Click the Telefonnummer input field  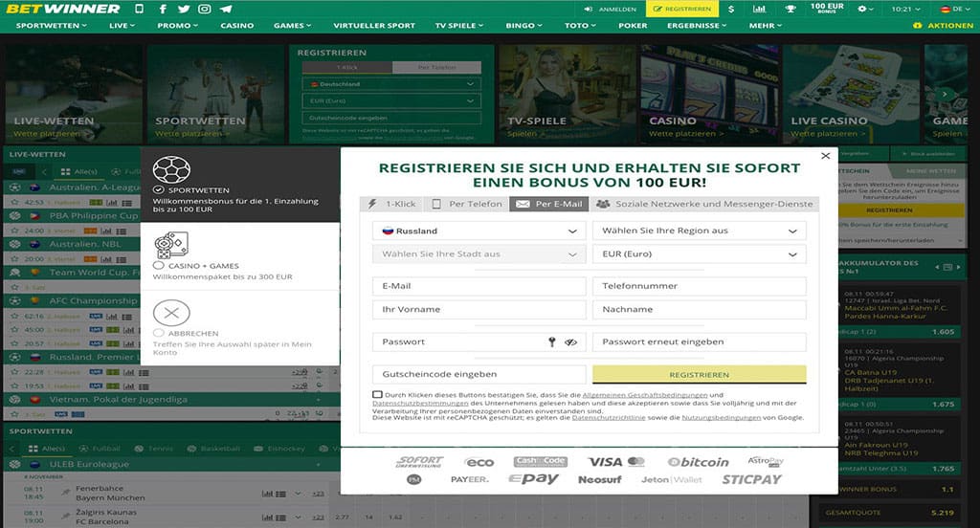pyautogui.click(x=699, y=286)
